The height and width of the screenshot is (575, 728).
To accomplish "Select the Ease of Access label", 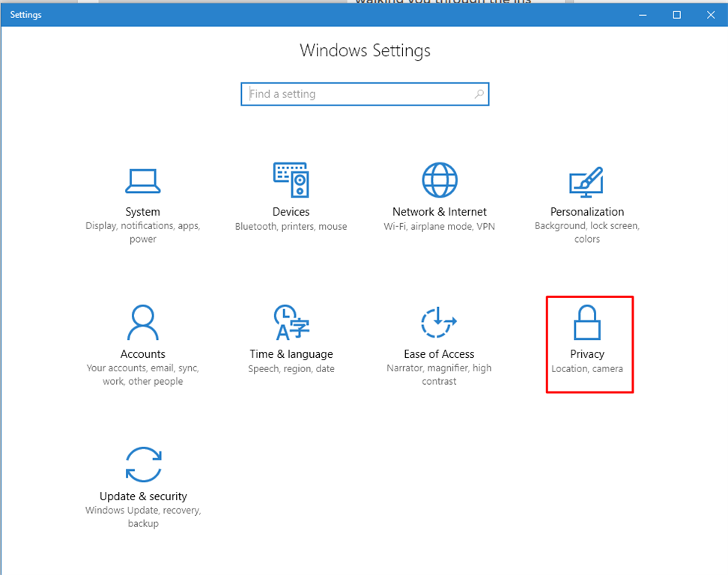I will tap(439, 354).
